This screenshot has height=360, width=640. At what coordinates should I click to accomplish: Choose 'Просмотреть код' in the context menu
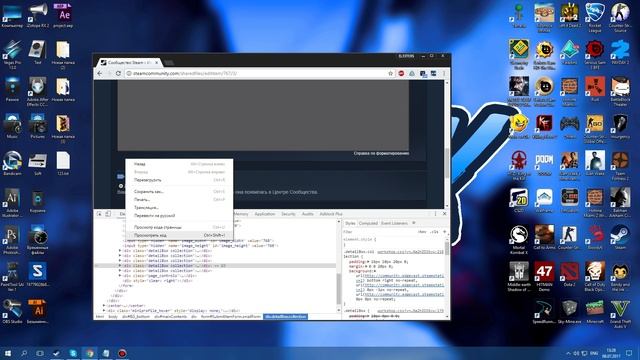pos(179,236)
